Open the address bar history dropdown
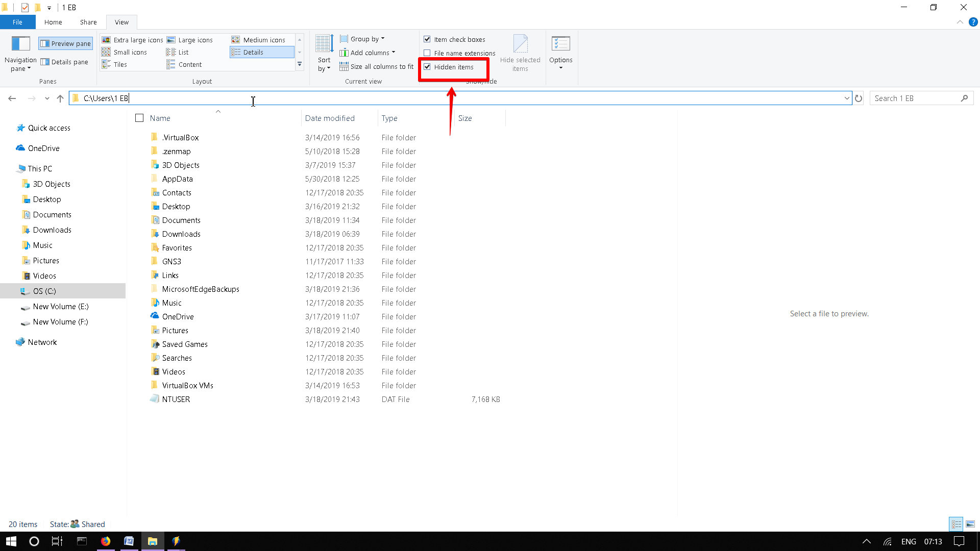The width and height of the screenshot is (980, 551). point(847,98)
